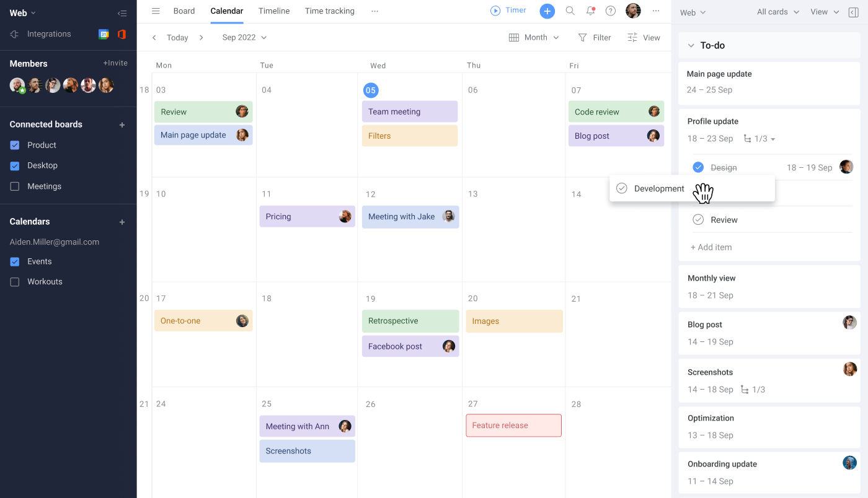The image size is (868, 498).
Task: Select the Feature release event
Action: 513,425
